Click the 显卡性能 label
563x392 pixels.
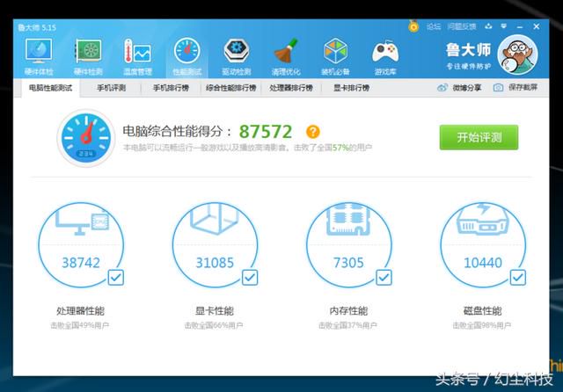215,310
